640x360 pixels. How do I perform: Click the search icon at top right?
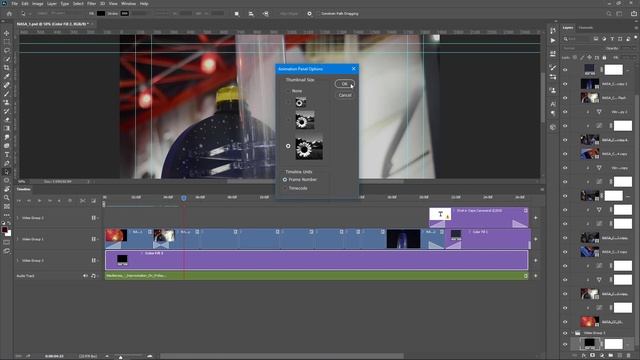609,13
